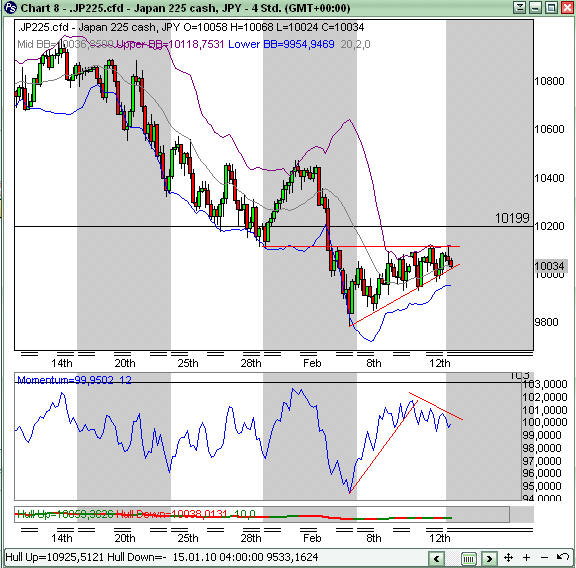This screenshot has width=576, height=568.
Task: Click the roll-up window icon in title bar
Action: [519, 7]
